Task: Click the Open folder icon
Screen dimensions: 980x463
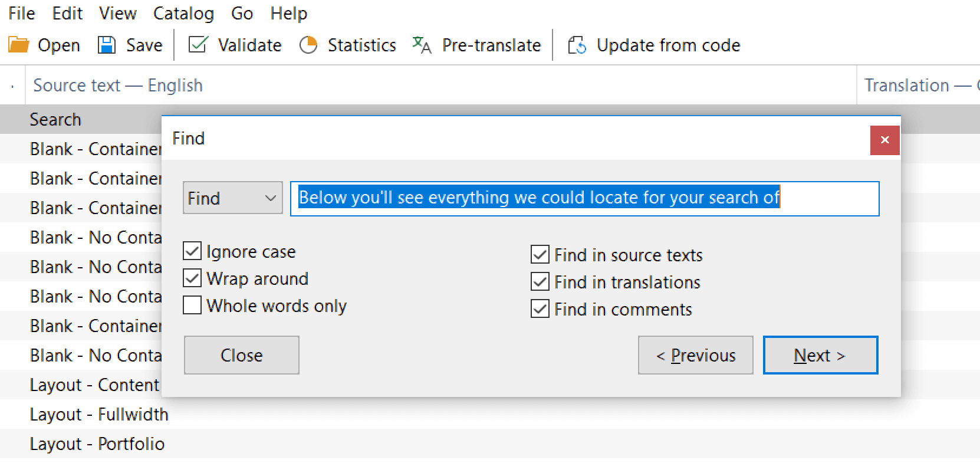Action: [x=19, y=45]
